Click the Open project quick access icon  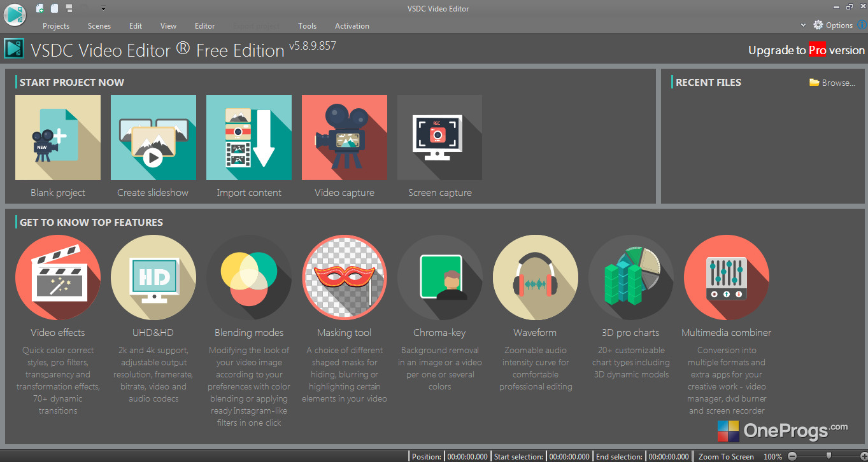pyautogui.click(x=55, y=8)
